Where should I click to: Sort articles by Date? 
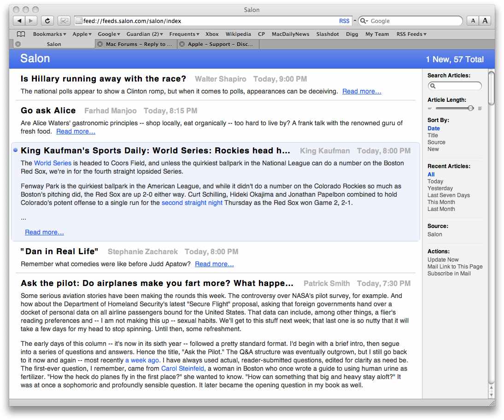(434, 128)
